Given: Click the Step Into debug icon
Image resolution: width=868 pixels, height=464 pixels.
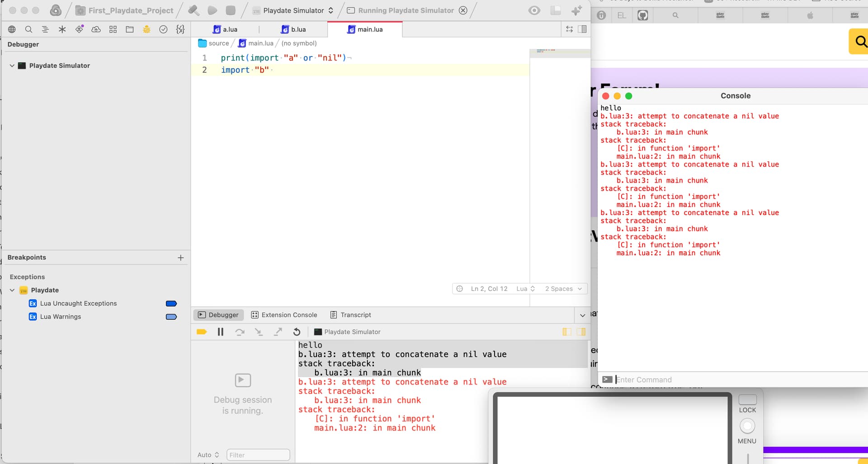Looking at the screenshot, I should coord(259,332).
